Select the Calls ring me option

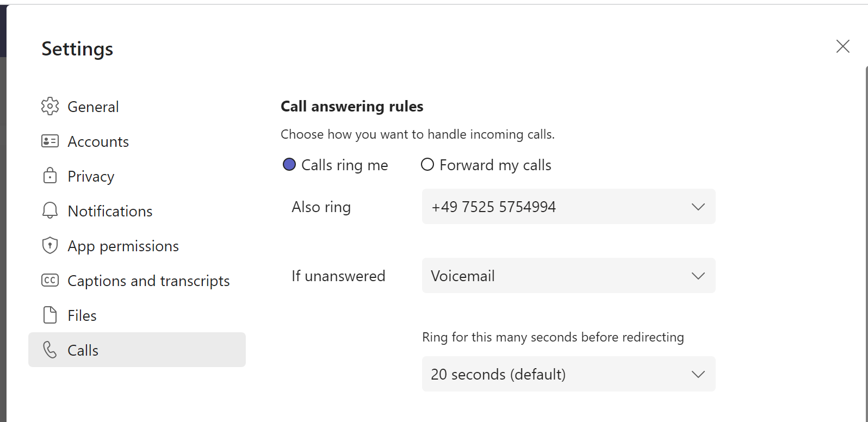tap(289, 165)
